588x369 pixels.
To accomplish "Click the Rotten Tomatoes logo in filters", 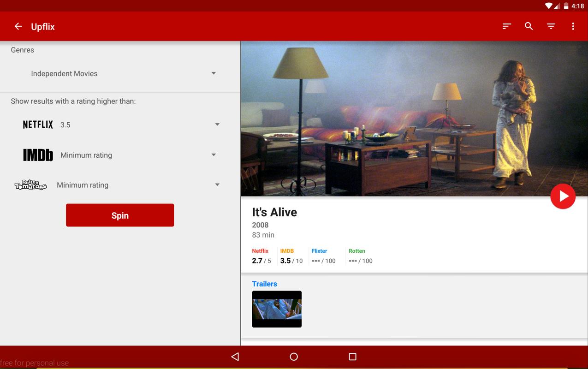I will (x=30, y=185).
